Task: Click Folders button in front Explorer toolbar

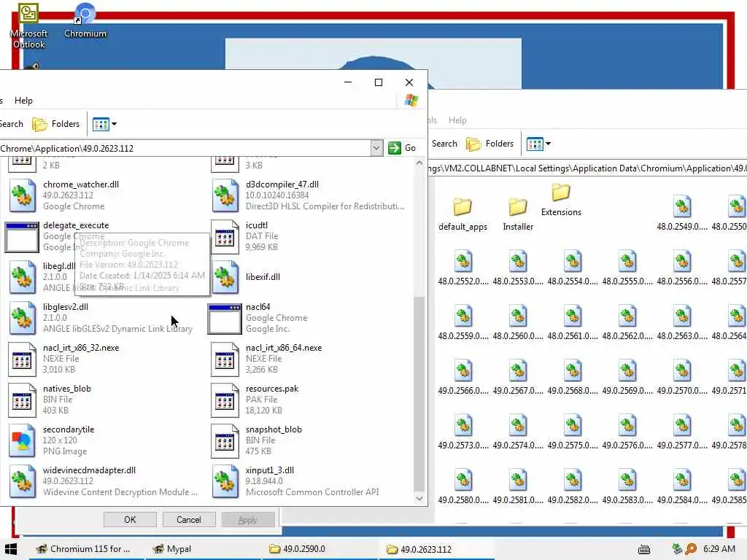Action: point(56,124)
